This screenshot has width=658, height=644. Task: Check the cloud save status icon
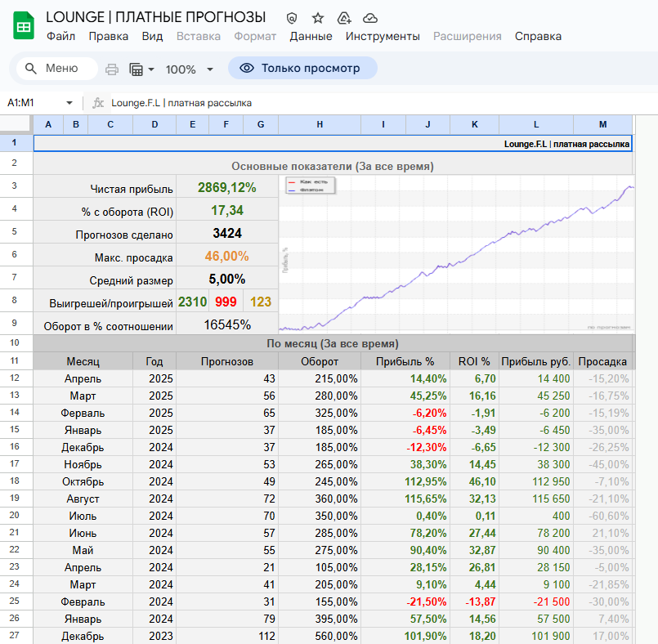[370, 17]
